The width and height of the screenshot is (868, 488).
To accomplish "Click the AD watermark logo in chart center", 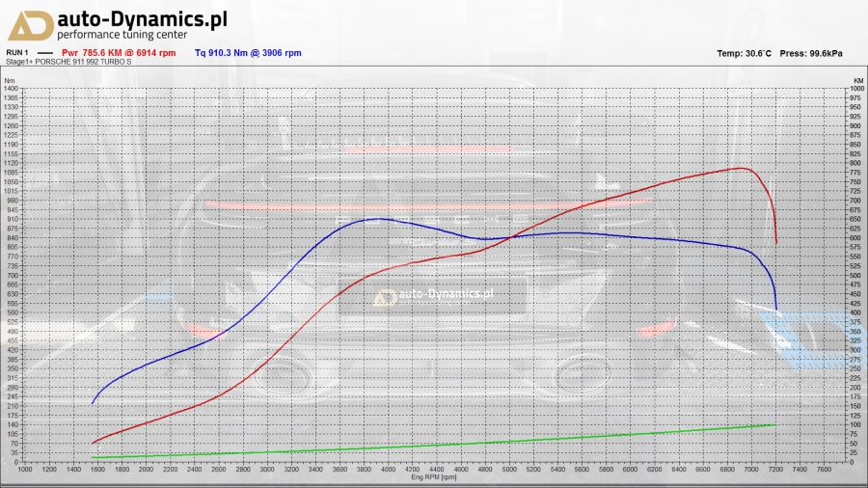I will tap(386, 298).
